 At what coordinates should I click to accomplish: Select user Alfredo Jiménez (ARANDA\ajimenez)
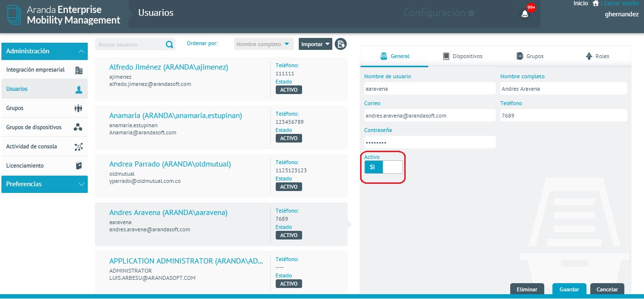pyautogui.click(x=221, y=79)
